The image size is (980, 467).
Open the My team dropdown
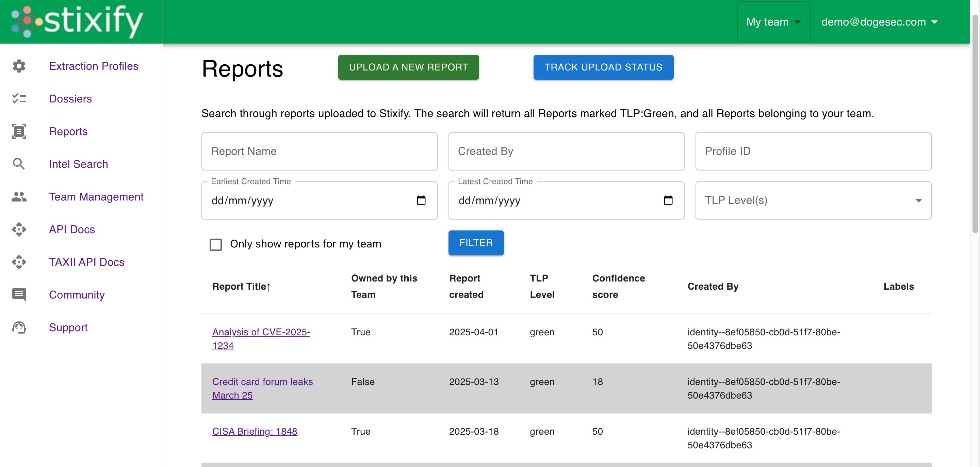[x=773, y=22]
